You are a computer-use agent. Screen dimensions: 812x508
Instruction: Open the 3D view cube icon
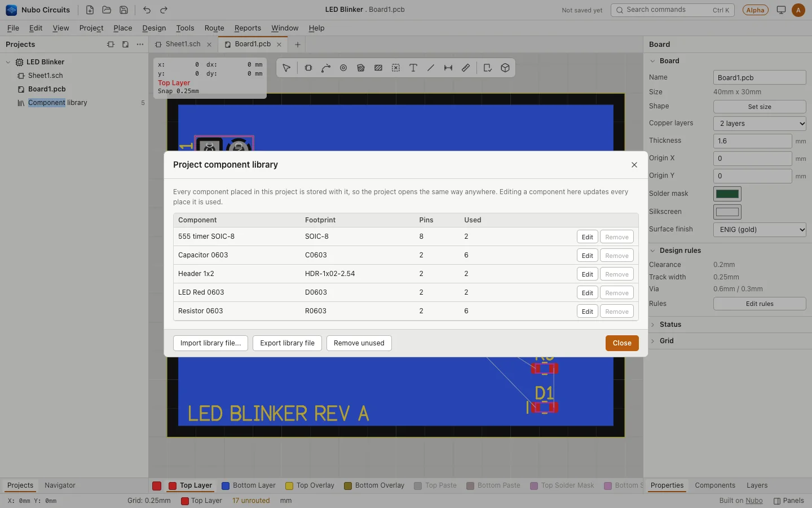point(505,68)
